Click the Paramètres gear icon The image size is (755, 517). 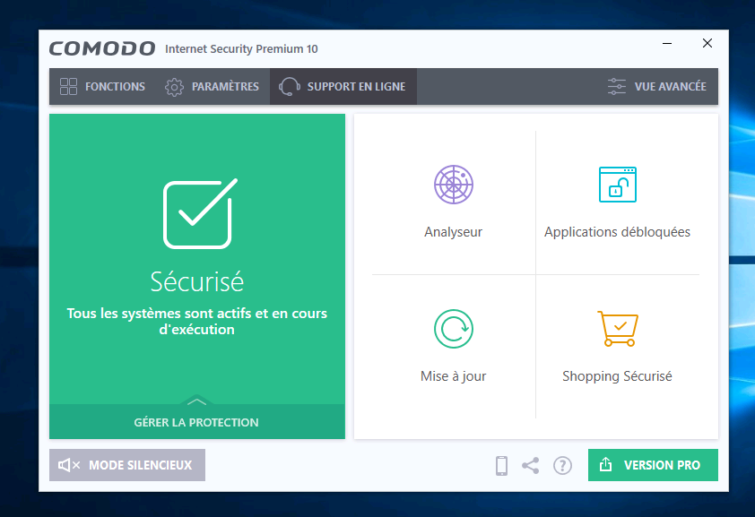174,87
